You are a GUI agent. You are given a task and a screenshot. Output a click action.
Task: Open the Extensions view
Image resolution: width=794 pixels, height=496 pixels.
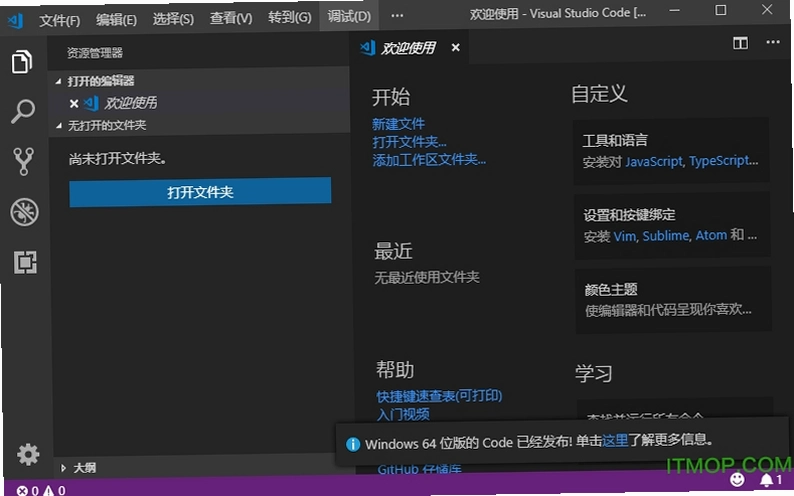pyautogui.click(x=25, y=262)
